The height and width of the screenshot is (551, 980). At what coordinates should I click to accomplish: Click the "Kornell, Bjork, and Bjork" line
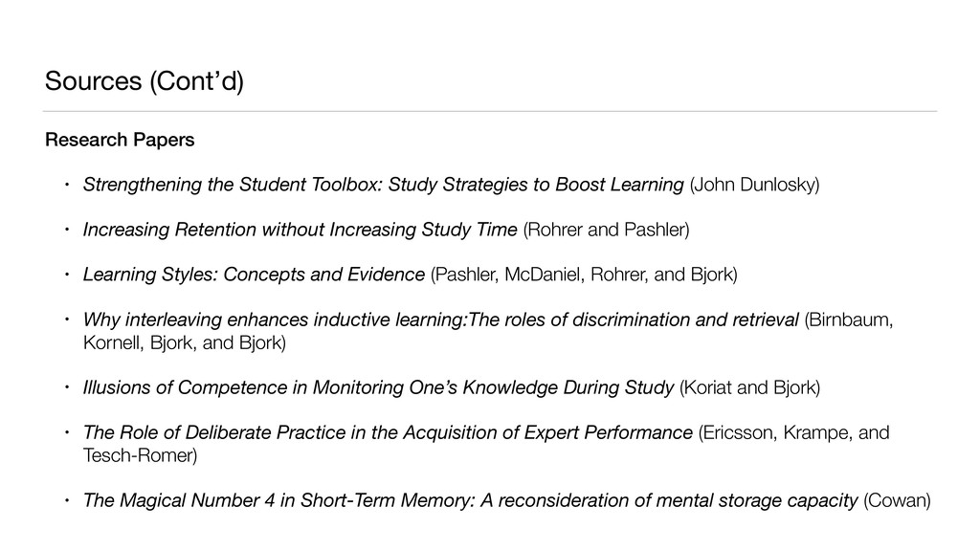[x=184, y=342]
